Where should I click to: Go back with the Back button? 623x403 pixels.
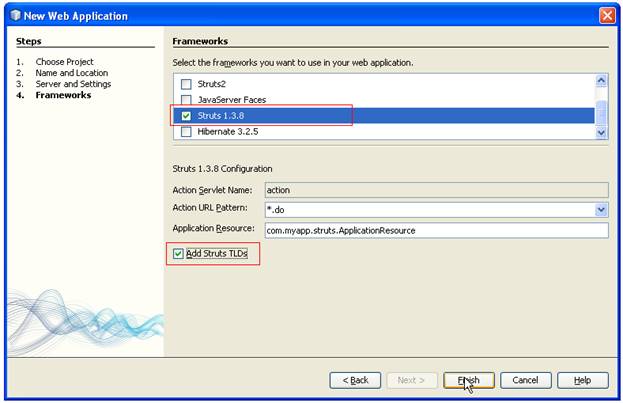[355, 380]
